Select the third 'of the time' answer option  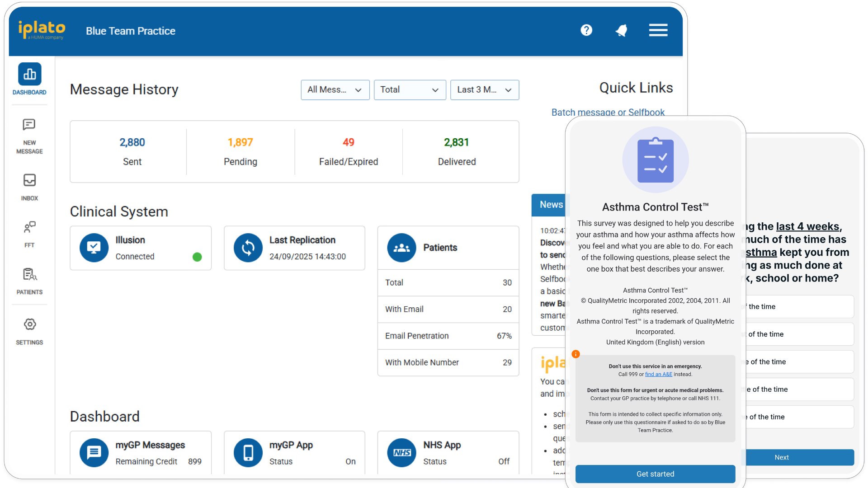[x=799, y=361]
